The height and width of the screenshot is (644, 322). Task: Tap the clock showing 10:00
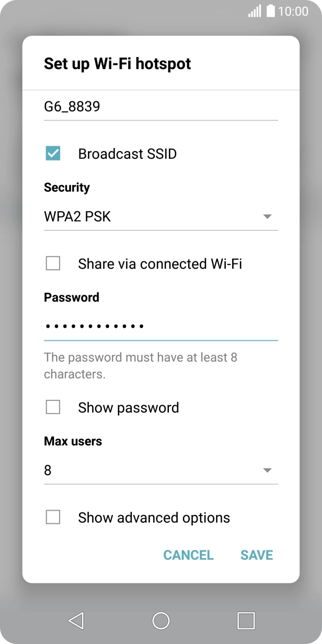(293, 11)
